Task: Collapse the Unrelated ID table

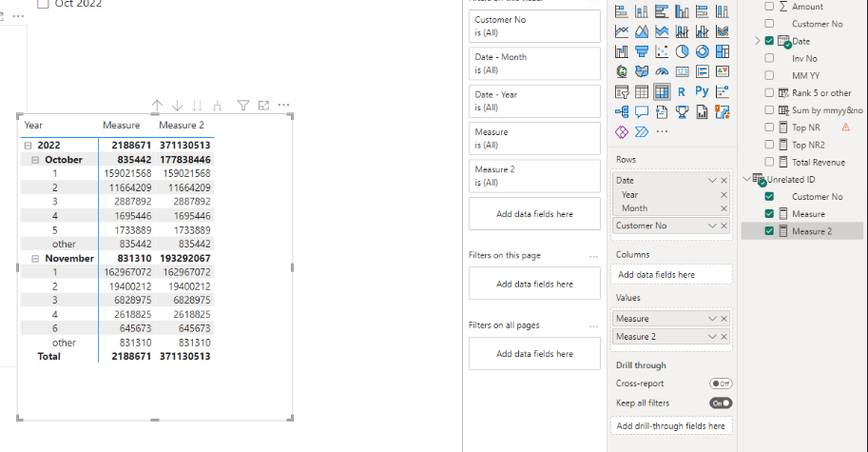Action: click(x=746, y=179)
